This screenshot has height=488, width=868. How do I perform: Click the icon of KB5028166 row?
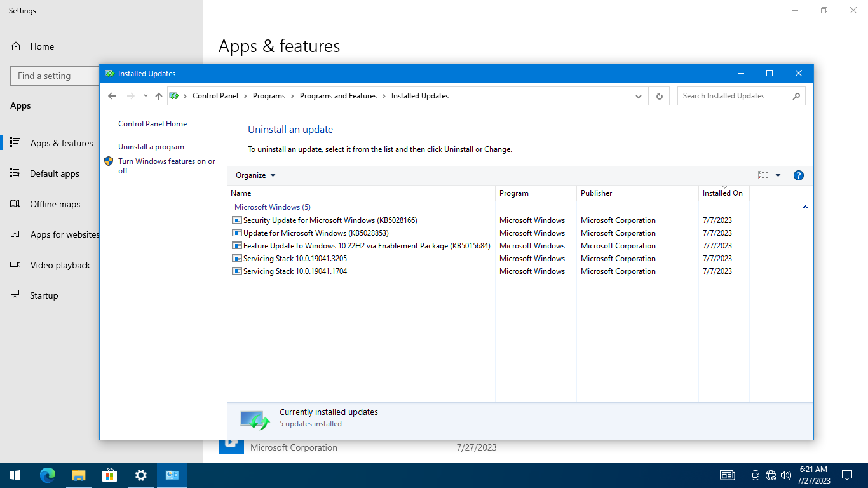(237, 220)
